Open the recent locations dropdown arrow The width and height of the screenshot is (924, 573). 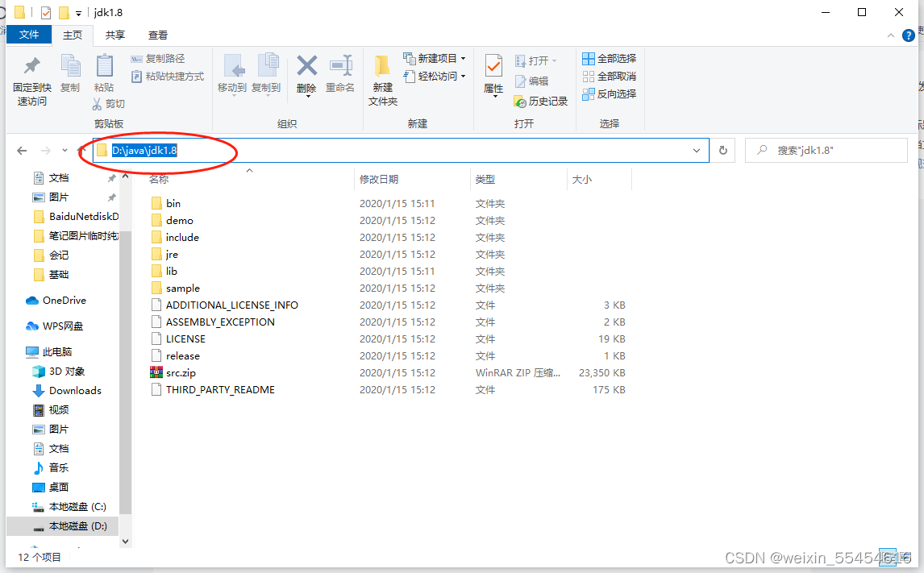(65, 151)
